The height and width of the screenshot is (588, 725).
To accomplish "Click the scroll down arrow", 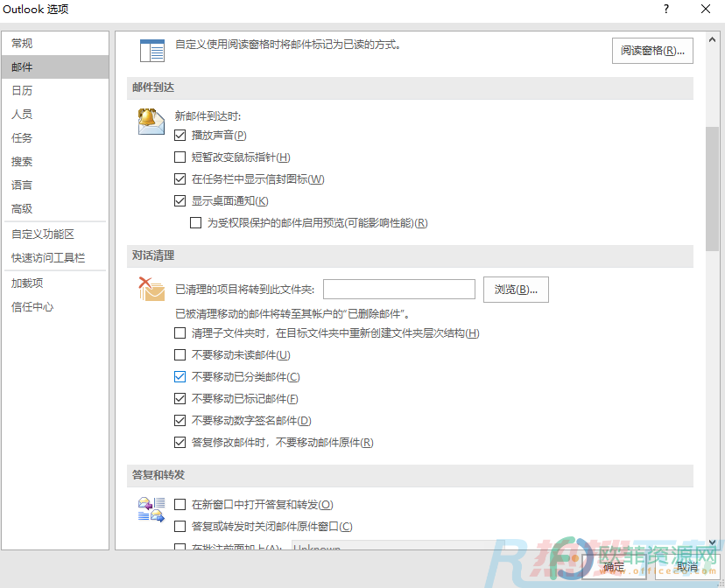I will point(712,542).
